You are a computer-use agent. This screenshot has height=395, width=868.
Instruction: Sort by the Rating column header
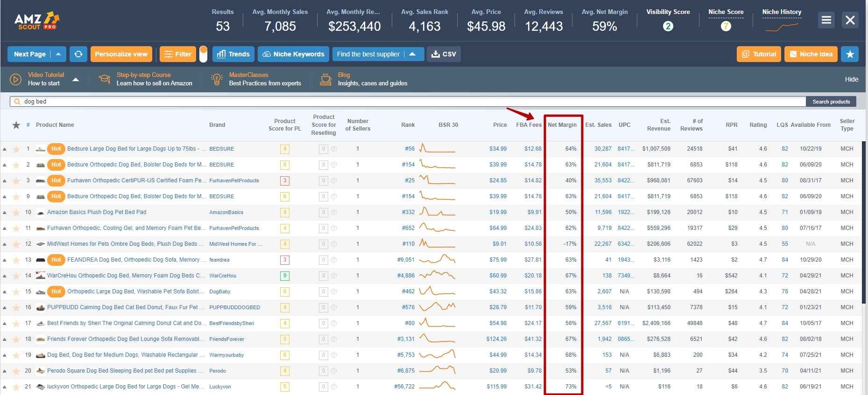click(x=758, y=125)
